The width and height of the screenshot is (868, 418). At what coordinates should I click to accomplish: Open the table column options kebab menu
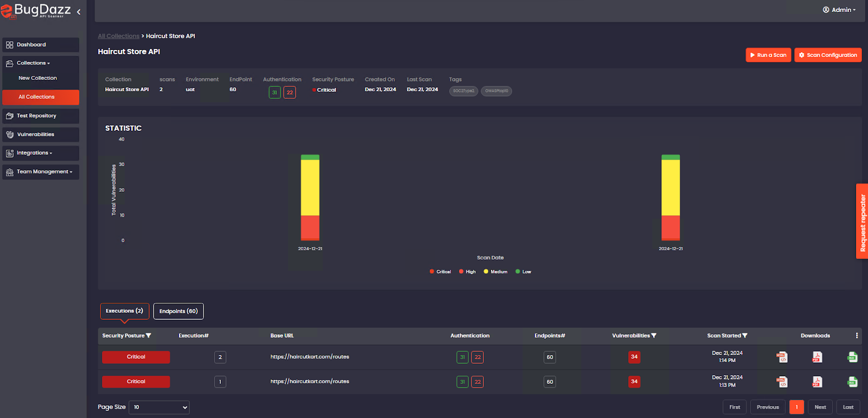pos(857,335)
